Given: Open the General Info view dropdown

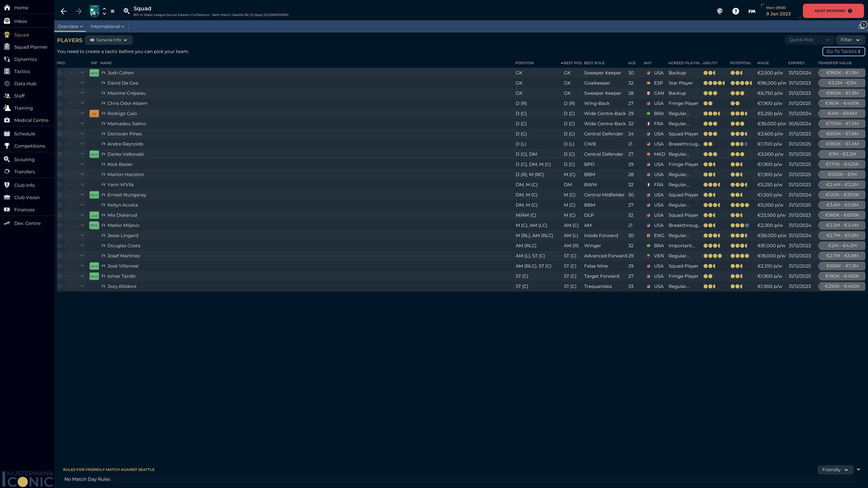Looking at the screenshot, I should [x=108, y=40].
